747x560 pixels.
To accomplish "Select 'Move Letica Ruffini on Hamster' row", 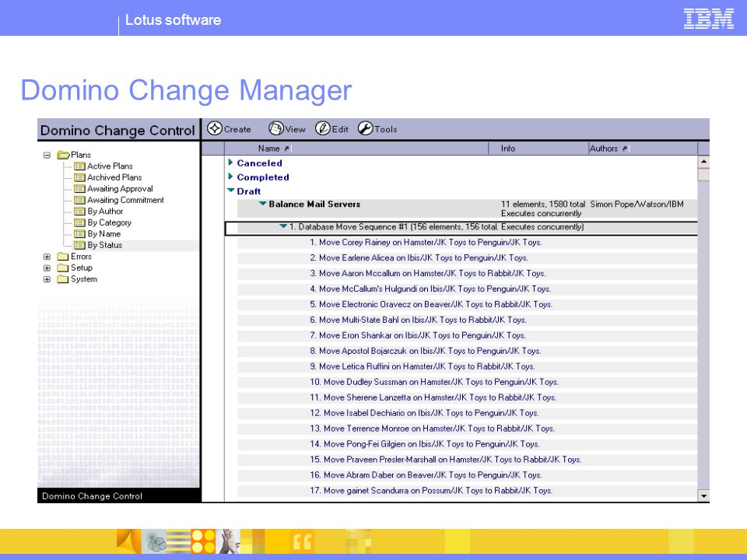I will pyautogui.click(x=467, y=366).
